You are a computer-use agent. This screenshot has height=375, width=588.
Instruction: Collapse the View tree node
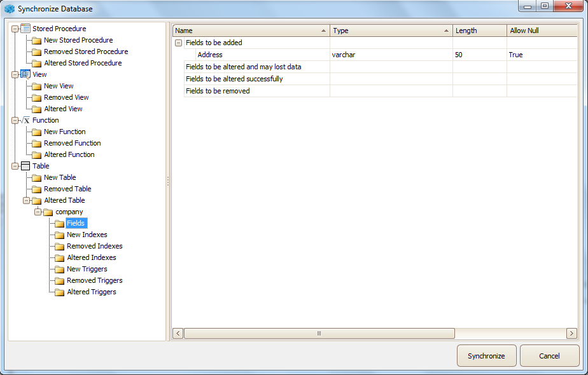coord(15,74)
